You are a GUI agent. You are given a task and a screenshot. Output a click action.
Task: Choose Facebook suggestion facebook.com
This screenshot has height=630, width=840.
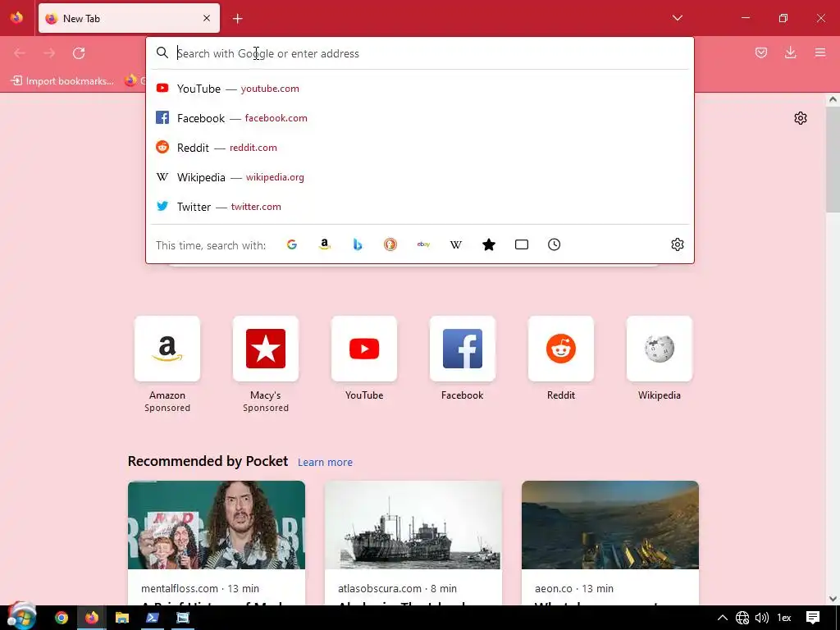pos(420,118)
